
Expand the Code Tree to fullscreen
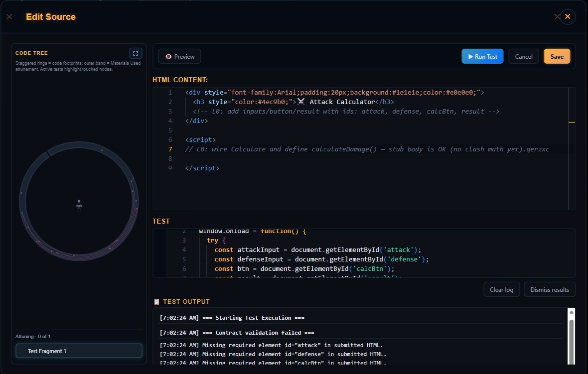coord(136,53)
